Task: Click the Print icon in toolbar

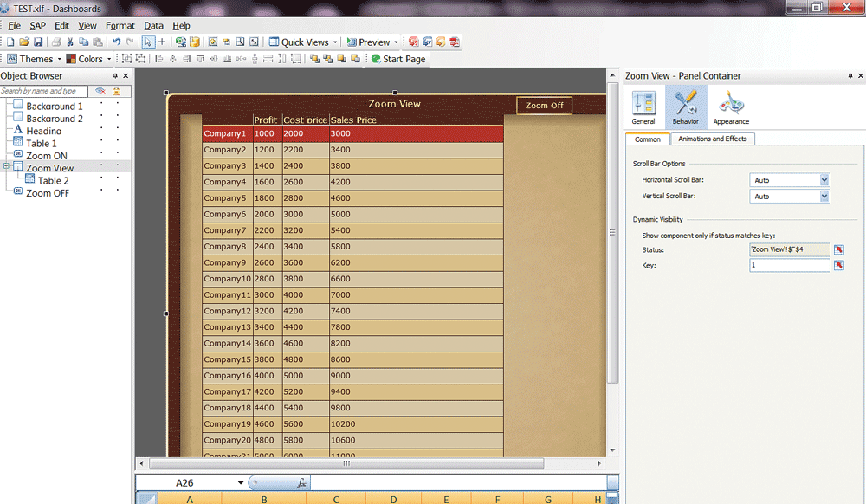Action: coord(56,42)
